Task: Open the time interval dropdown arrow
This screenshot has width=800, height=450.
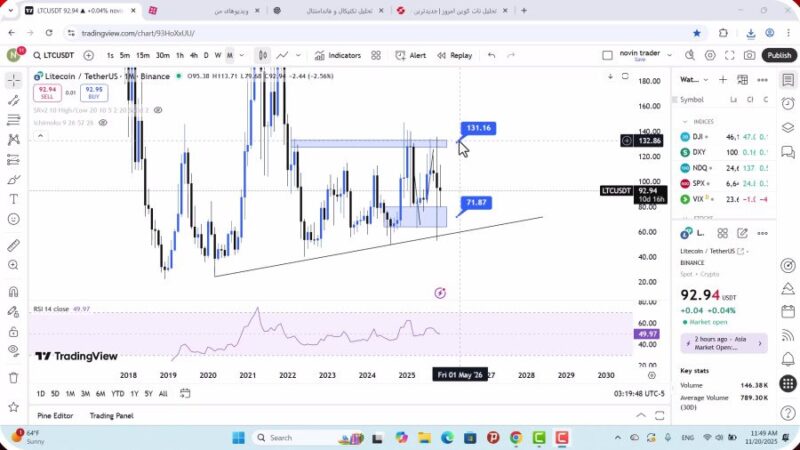Action: pyautogui.click(x=243, y=56)
